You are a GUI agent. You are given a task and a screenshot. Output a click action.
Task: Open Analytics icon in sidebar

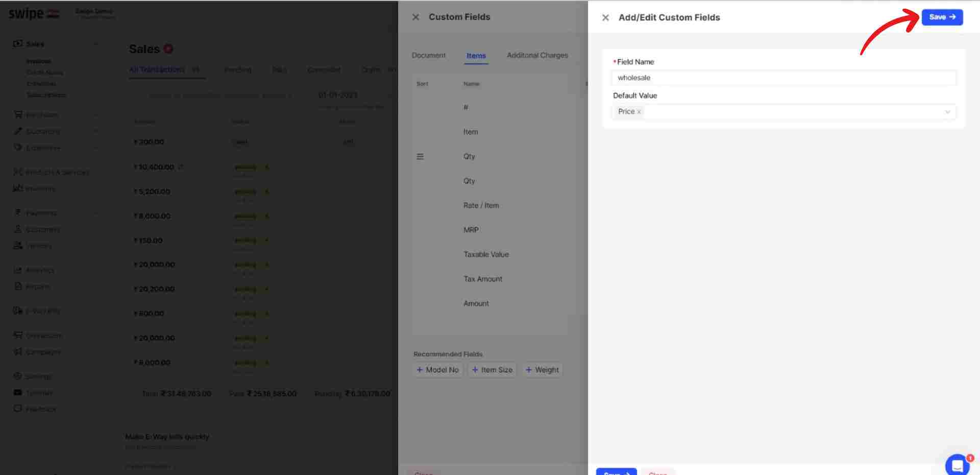(x=18, y=270)
